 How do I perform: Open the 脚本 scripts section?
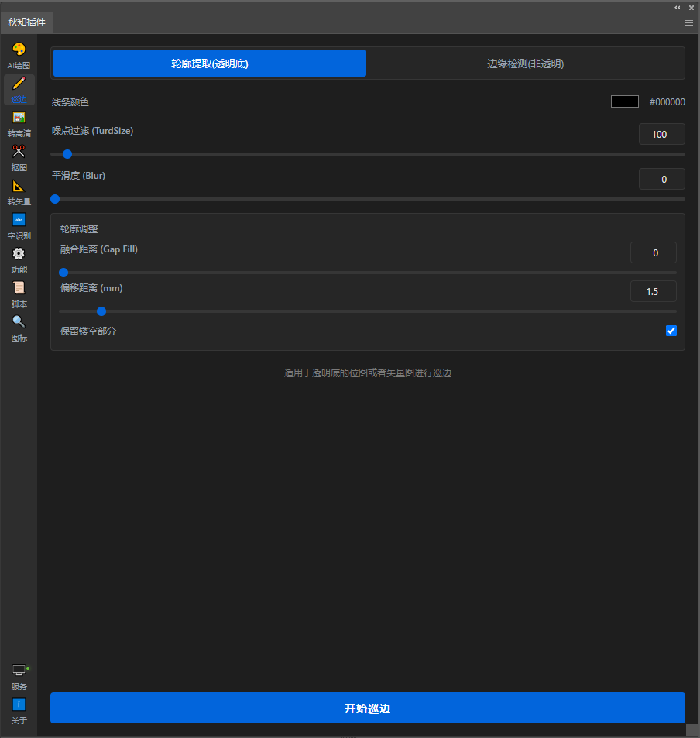pyautogui.click(x=19, y=293)
